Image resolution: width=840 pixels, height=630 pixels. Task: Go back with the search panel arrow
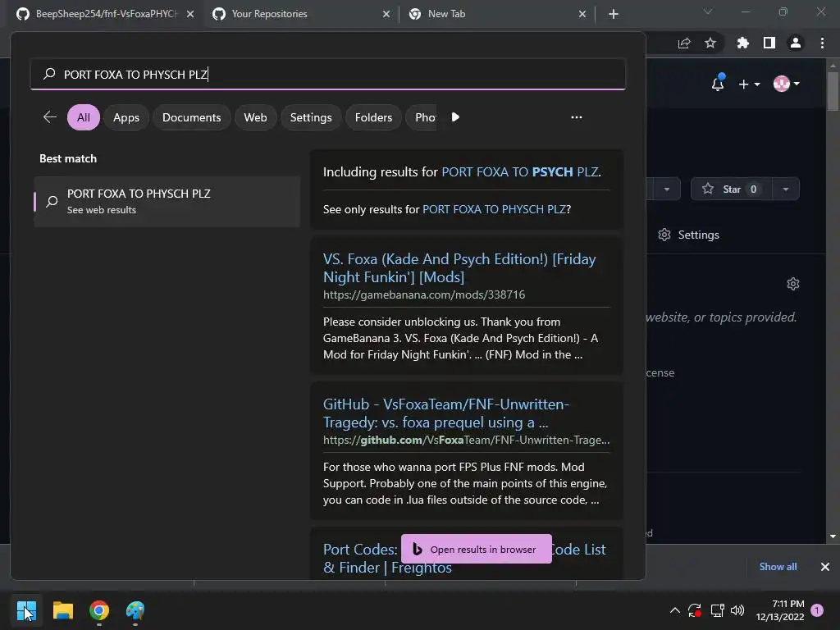pyautogui.click(x=50, y=116)
